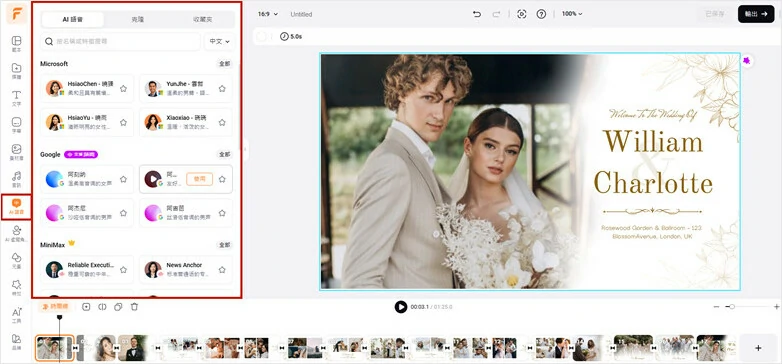Click the redo arrow in top bar

(x=496, y=14)
